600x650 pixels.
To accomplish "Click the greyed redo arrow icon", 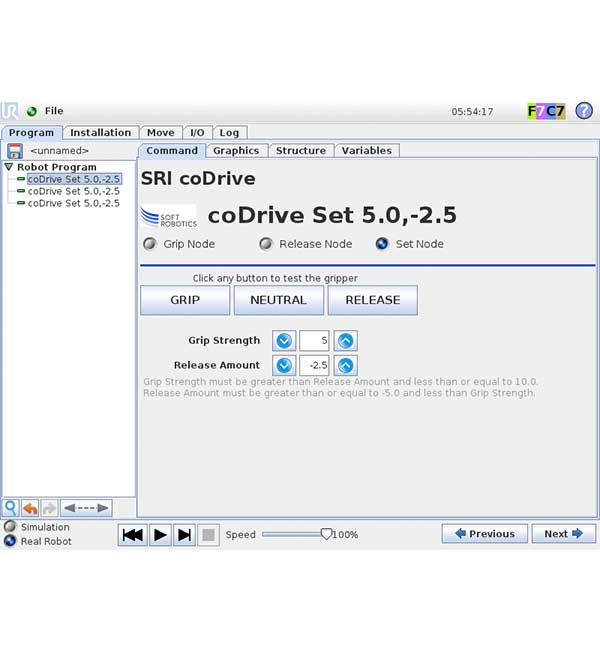I will click(x=49, y=508).
